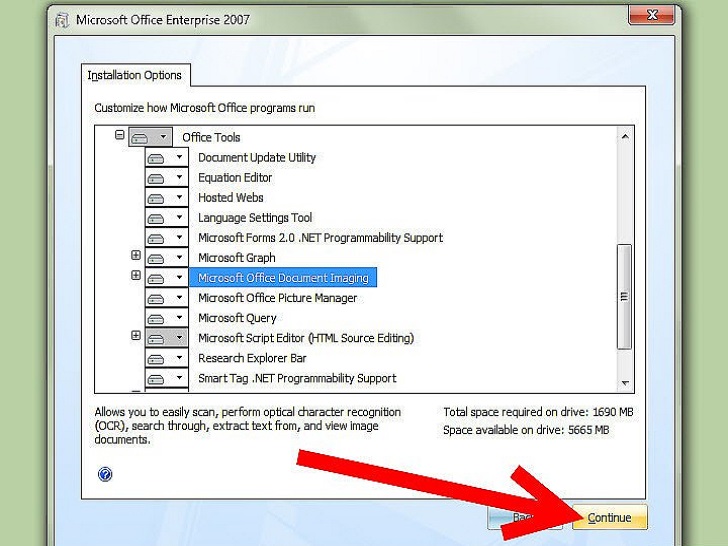Click the Equation Editor drive icon

coord(157,178)
